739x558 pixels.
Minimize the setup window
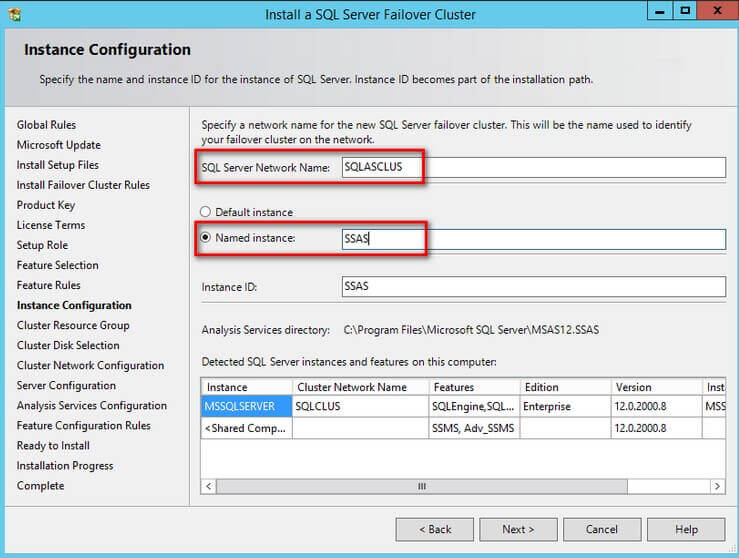coord(660,10)
